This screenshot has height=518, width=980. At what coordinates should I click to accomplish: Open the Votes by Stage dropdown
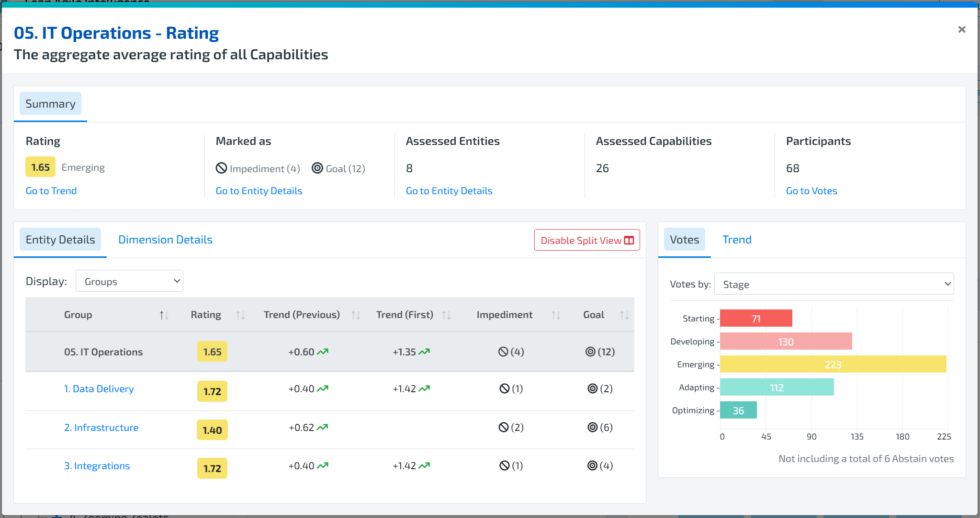pos(834,284)
